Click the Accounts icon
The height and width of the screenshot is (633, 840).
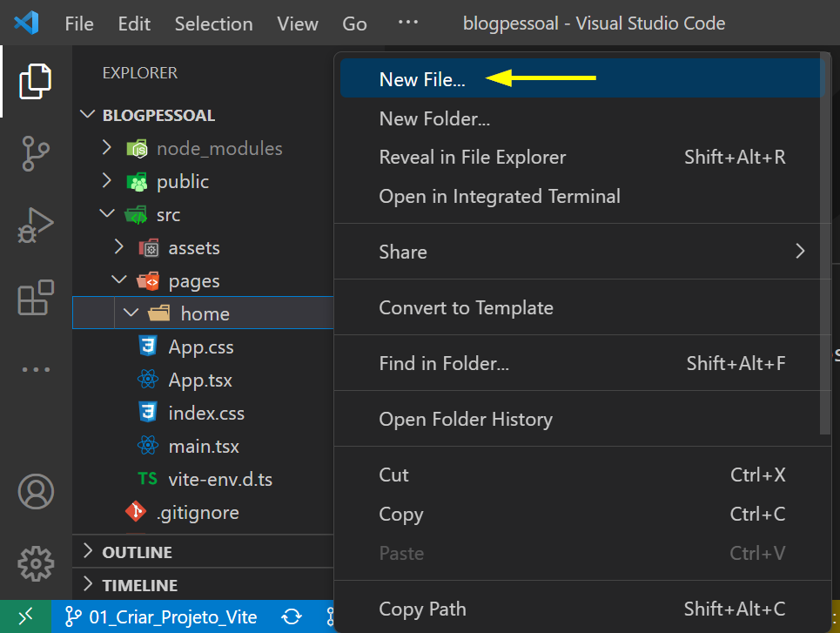36,492
